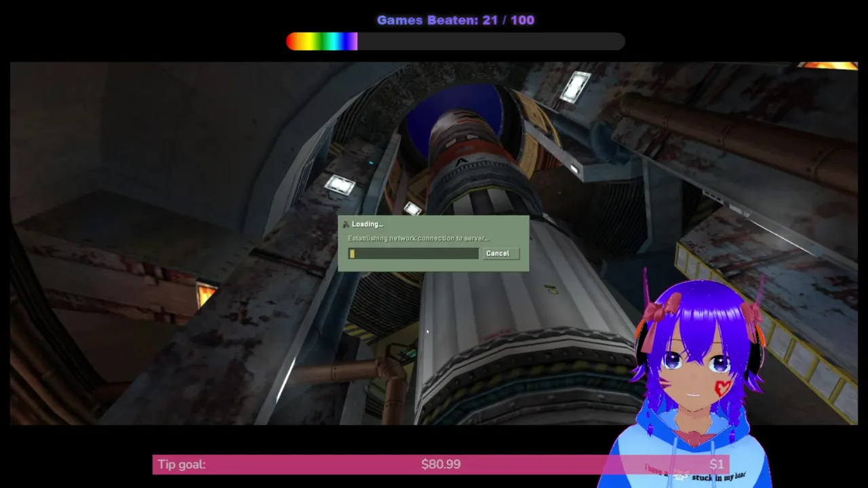Click the 'Loading...' dialog title text
868x488 pixels.
pyautogui.click(x=368, y=224)
